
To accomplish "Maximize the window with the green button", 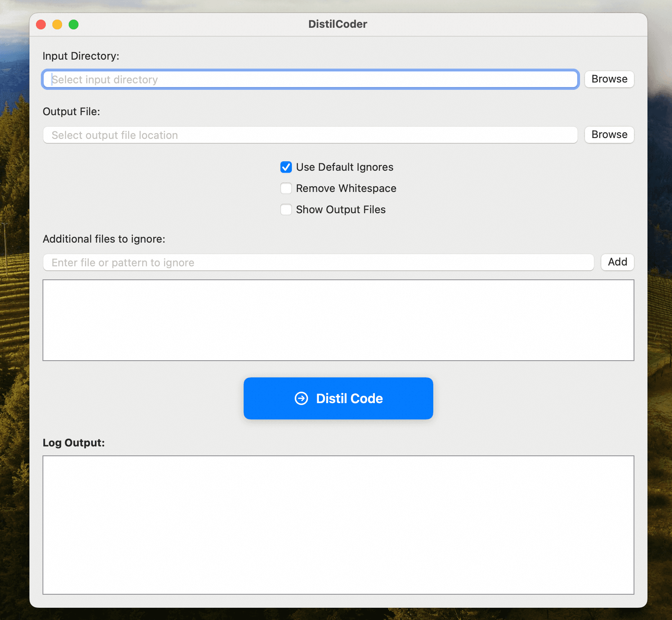I will [x=74, y=25].
